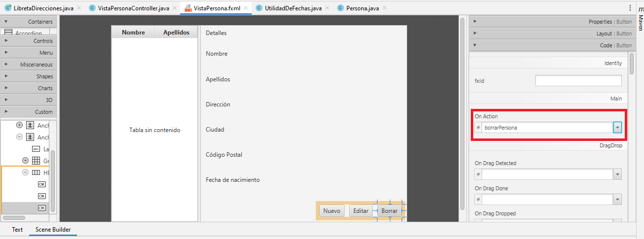Select the HBox node icon in hierarchy

[36, 172]
